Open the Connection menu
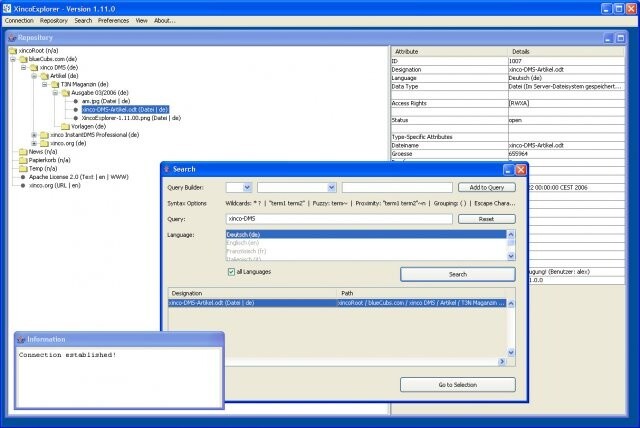 (19, 20)
